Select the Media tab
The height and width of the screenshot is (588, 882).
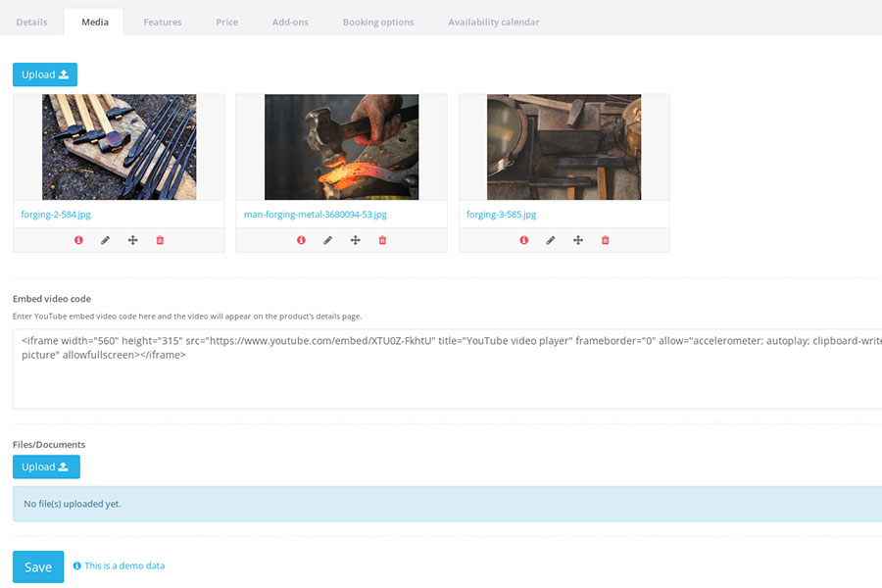pos(94,22)
